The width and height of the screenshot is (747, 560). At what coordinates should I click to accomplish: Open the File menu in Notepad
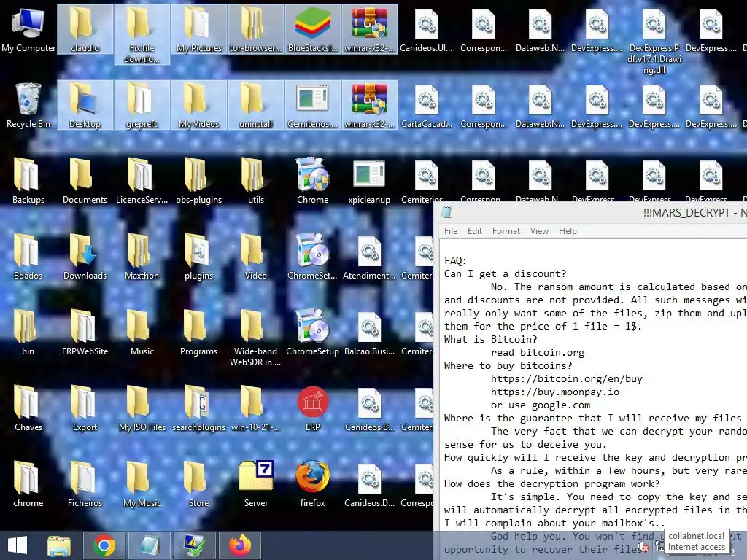click(x=451, y=231)
